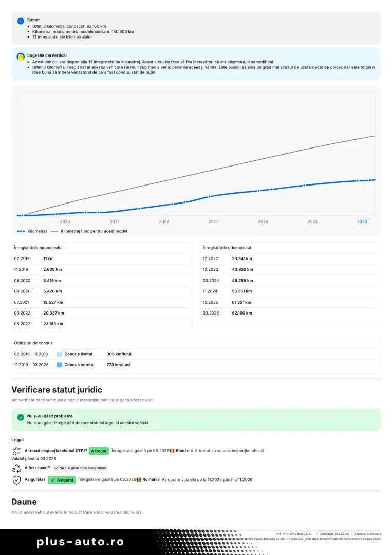Click the plus-auto.ro logo in the footer
Screen dimensions: 392x555
80,542
